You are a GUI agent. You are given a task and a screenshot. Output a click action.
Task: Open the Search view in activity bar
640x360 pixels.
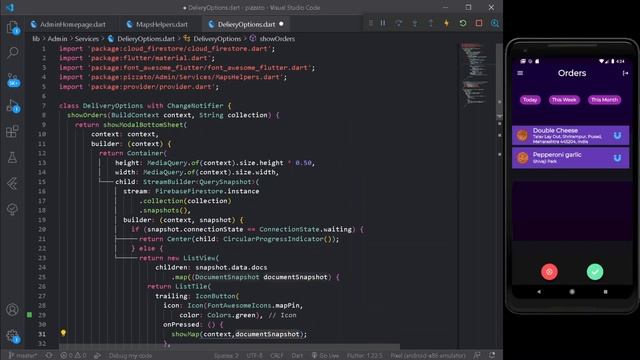[x=13, y=53]
